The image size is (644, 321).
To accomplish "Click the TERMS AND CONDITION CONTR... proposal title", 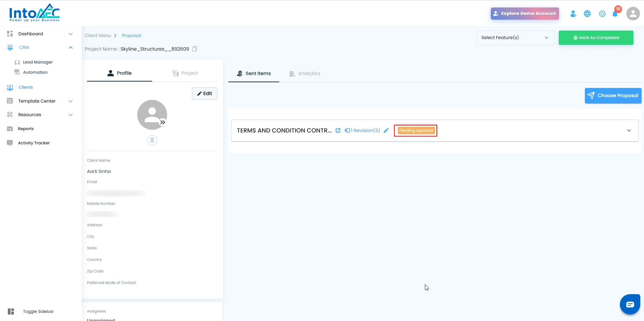I will coord(284,130).
